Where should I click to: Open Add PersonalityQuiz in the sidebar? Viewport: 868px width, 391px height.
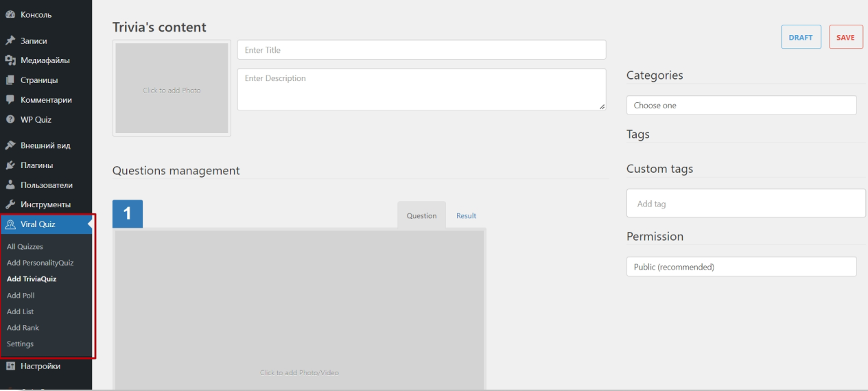point(40,263)
